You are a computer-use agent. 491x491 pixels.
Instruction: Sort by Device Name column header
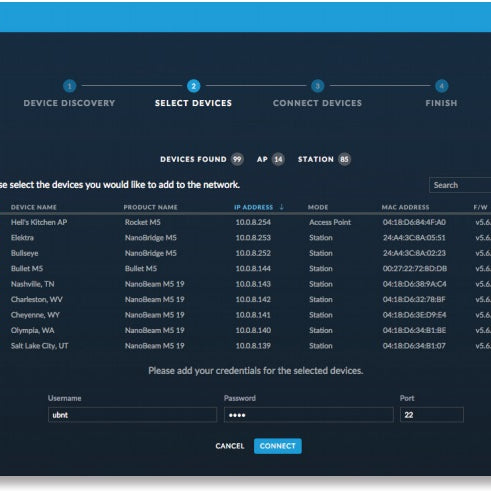[x=34, y=207]
